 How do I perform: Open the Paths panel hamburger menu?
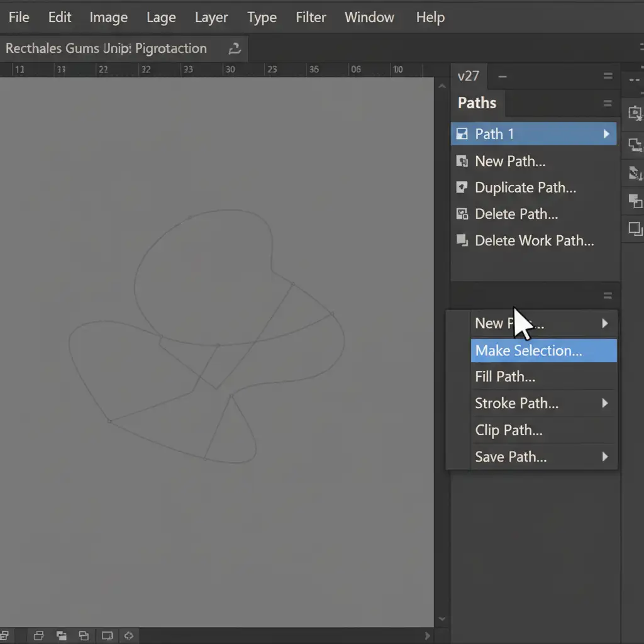click(608, 104)
